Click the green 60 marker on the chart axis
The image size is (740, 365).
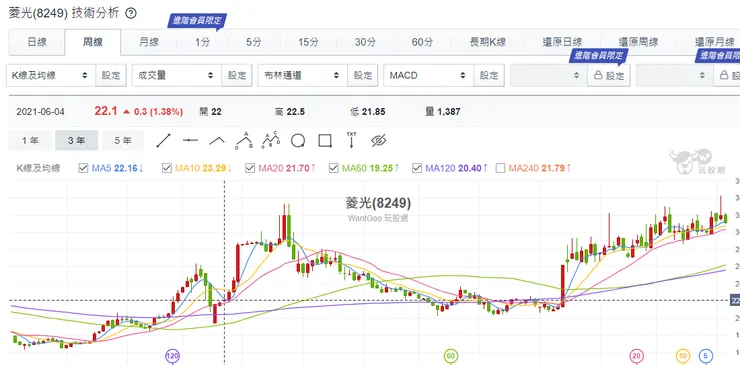pyautogui.click(x=451, y=357)
